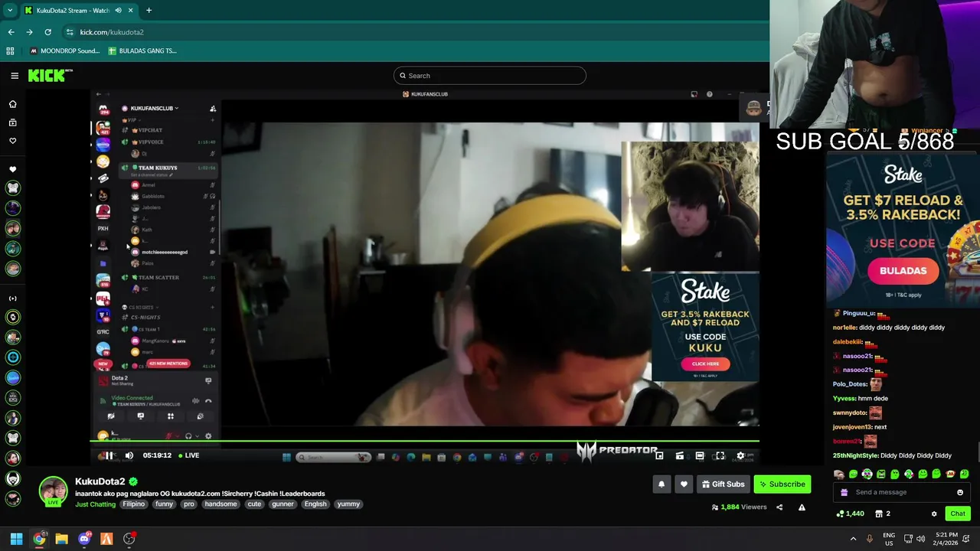Share the stream via share icon
980x551 pixels.
[x=779, y=507]
